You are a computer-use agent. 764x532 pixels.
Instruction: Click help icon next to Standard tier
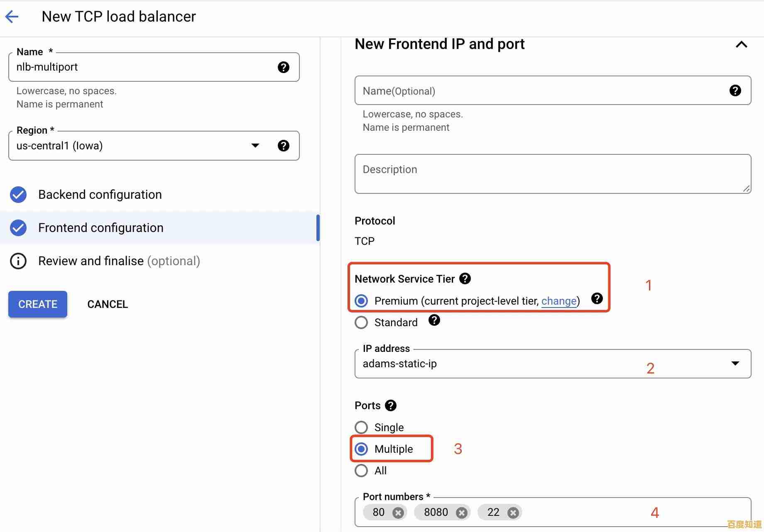point(434,320)
